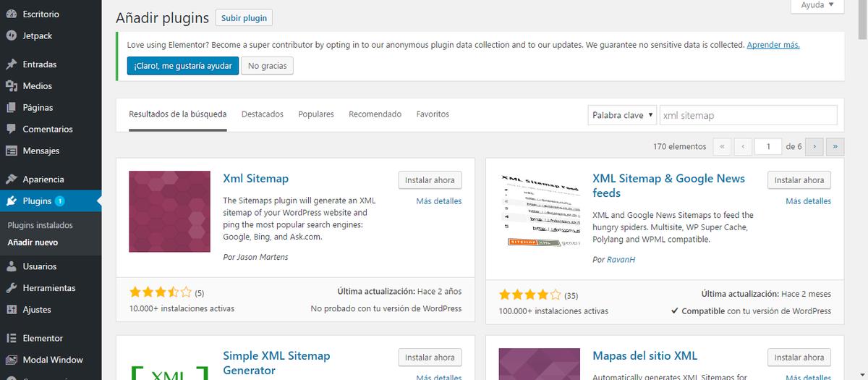Click the Plugins update count badge
Screen dimensions: 868x380
point(59,201)
